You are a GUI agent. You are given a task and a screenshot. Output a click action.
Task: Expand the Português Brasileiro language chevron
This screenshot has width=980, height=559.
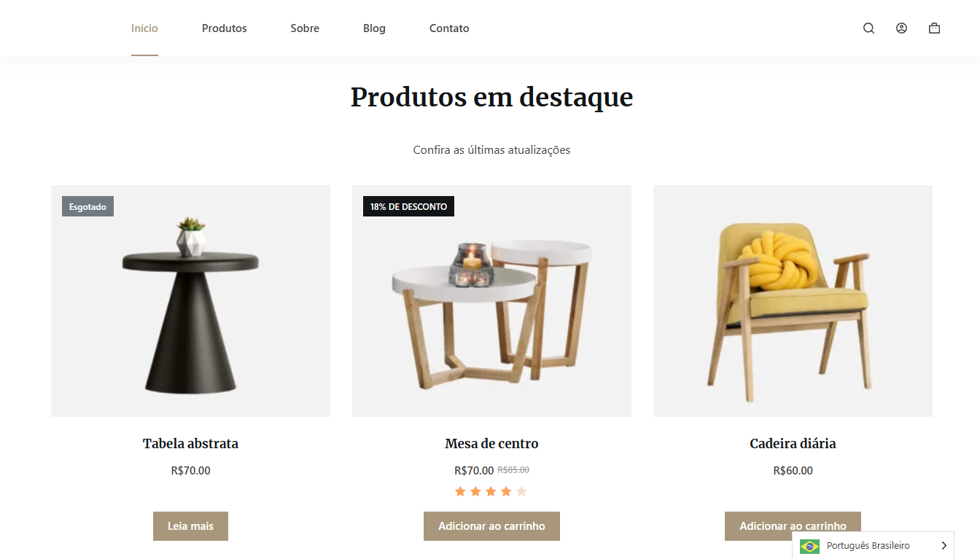944,546
